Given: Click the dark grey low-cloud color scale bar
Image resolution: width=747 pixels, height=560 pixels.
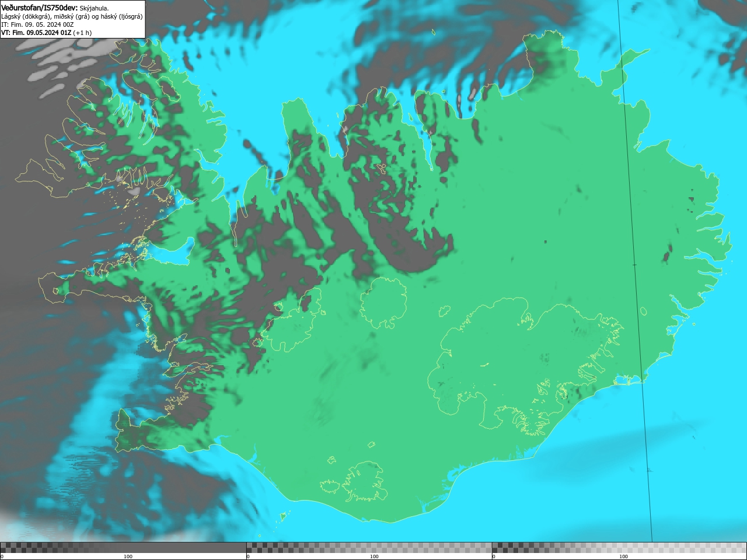Looking at the screenshot, I should click(x=123, y=547).
